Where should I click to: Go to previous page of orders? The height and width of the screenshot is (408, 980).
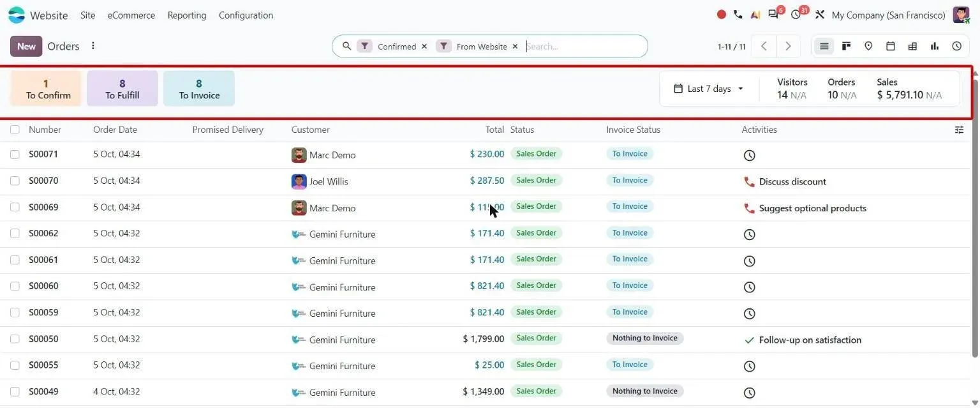click(x=764, y=46)
